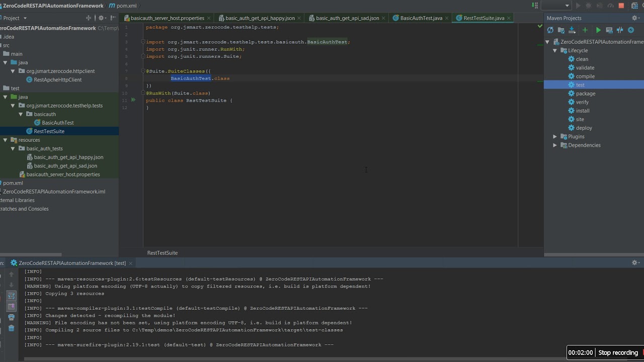This screenshot has height=362, width=644.
Task: Select pom.xml file in Project tree
Action: pyautogui.click(x=13, y=183)
